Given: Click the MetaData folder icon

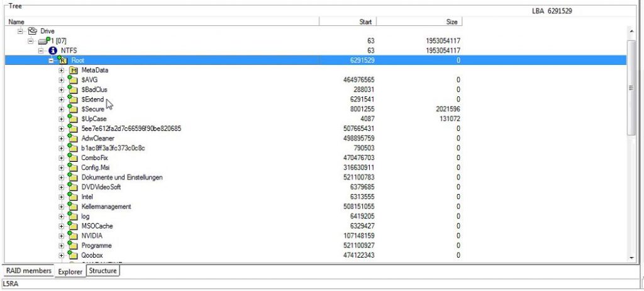Looking at the screenshot, I should coord(72,70).
